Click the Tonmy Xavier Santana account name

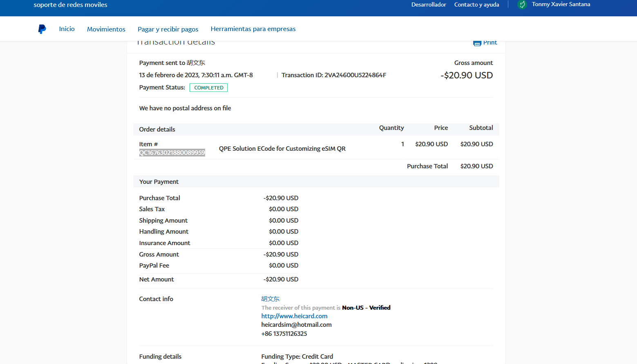tap(561, 4)
